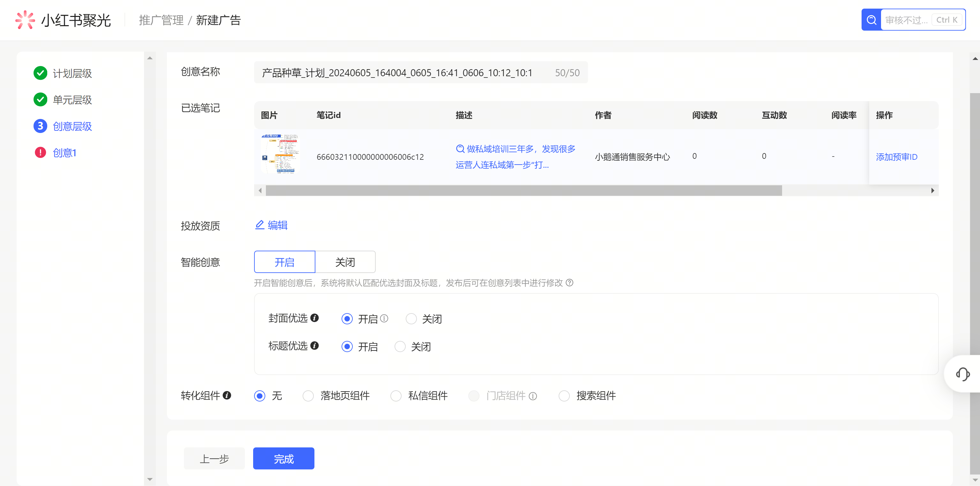980x486 pixels.
Task: Select 门店组件 radio option
Action: (474, 395)
